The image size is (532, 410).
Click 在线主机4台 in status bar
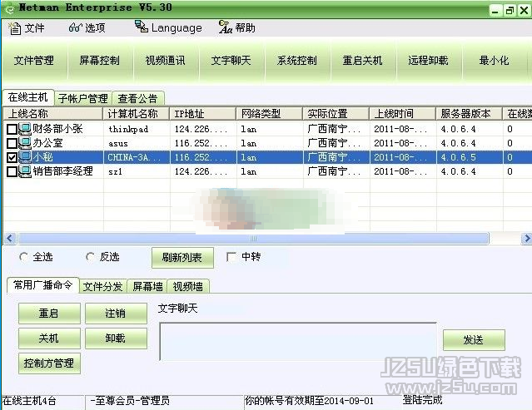coord(29,401)
